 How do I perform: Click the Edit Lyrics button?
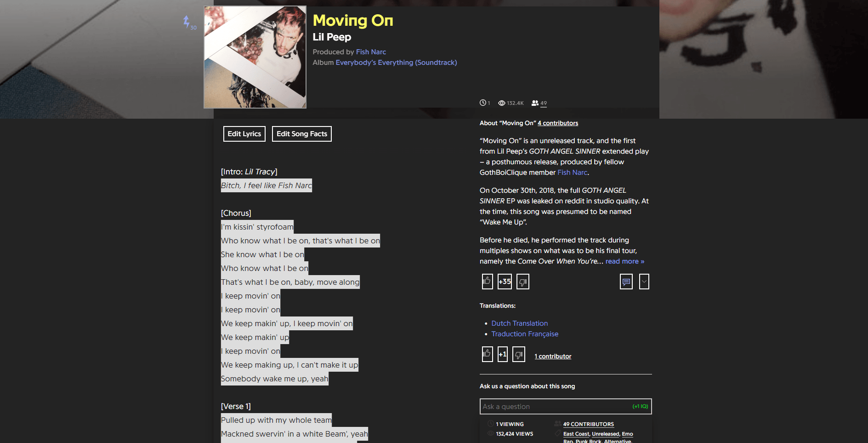click(x=244, y=133)
